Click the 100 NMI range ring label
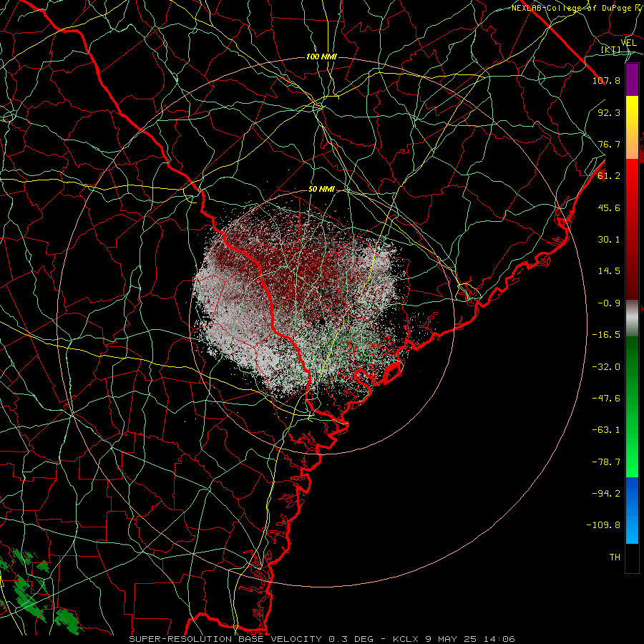This screenshot has width=644, height=644. coord(321,57)
